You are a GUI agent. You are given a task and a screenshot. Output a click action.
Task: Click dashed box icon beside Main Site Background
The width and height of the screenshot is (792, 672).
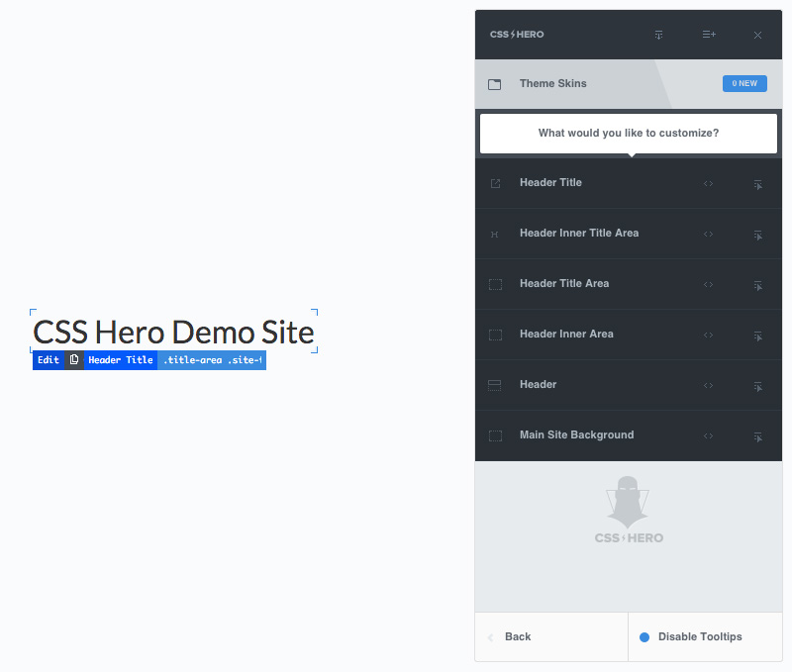(495, 435)
